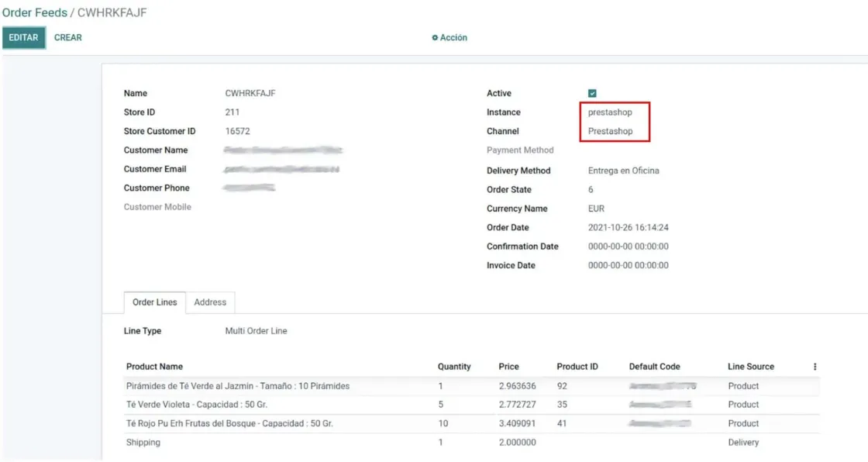The image size is (868, 462).
Task: Switch to the Address tab
Action: coord(210,302)
